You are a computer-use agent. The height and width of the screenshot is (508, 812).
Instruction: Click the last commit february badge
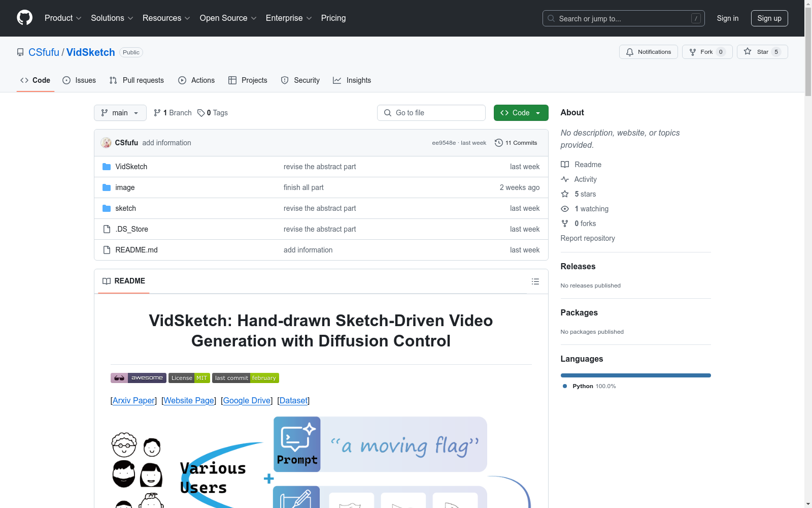coord(246,378)
